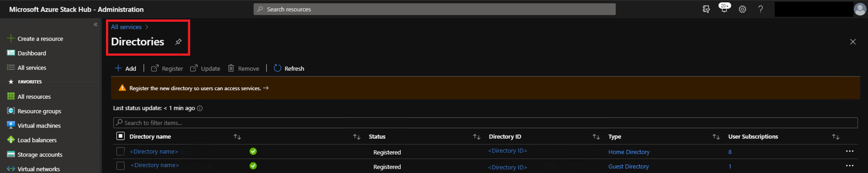Sort by the Directory name column arrows
Image resolution: width=868 pixels, height=173 pixels.
pos(237,137)
